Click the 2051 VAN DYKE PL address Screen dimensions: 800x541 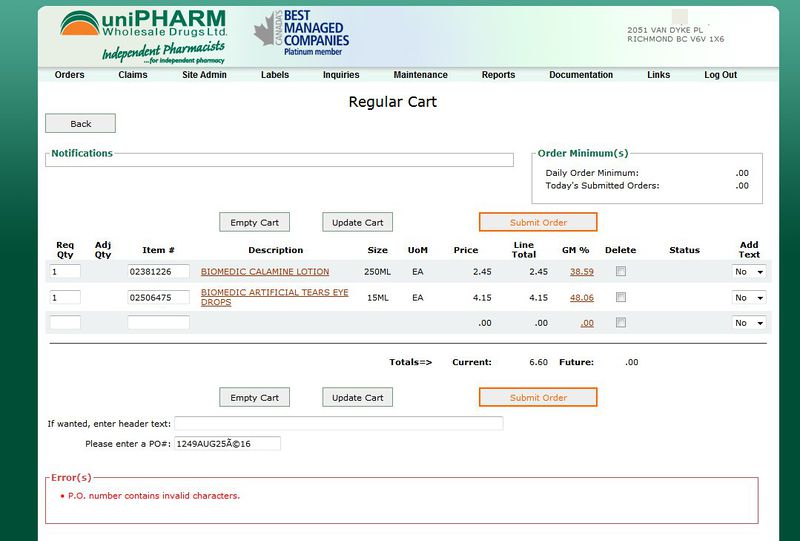click(x=665, y=30)
